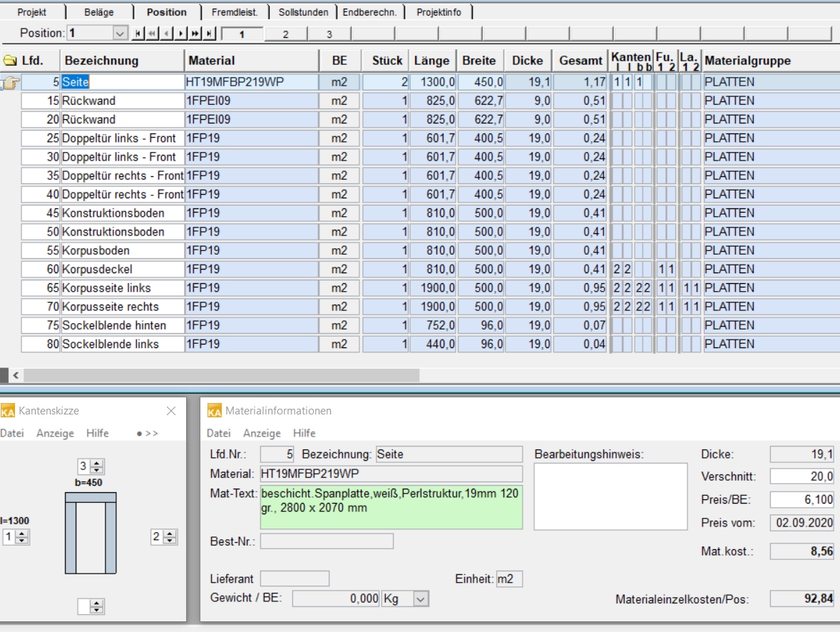The width and height of the screenshot is (840, 632).
Task: Expand the >> overflow in Kantenskizze menu
Action: [x=148, y=433]
